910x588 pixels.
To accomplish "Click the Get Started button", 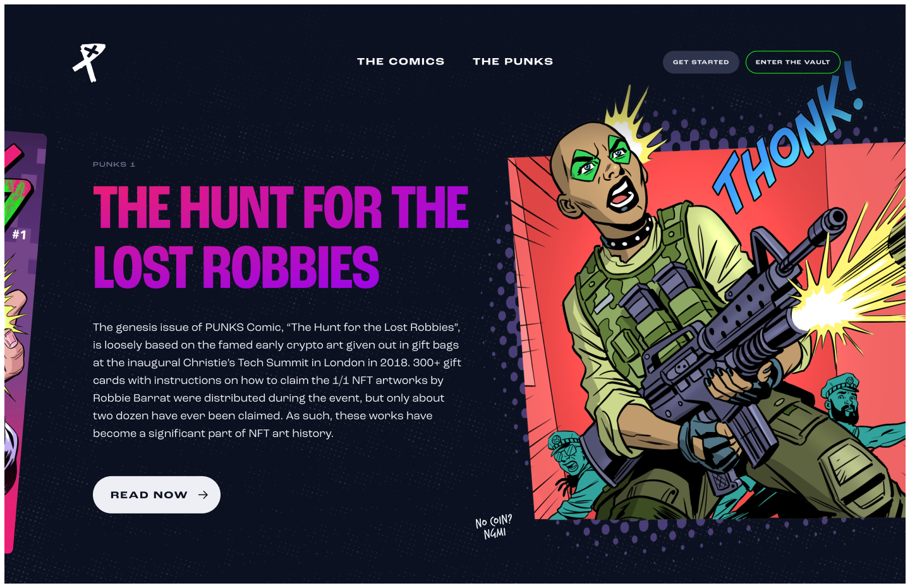I will 701,62.
